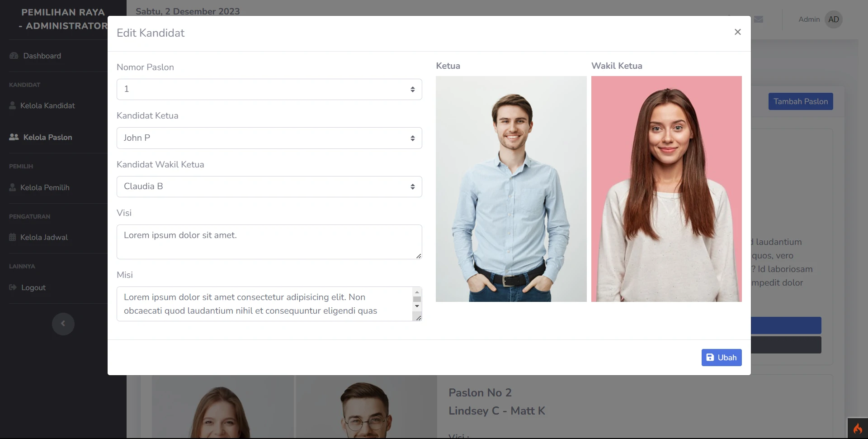Click the Ketua candidate photo
This screenshot has height=439, width=868.
coord(511,188)
